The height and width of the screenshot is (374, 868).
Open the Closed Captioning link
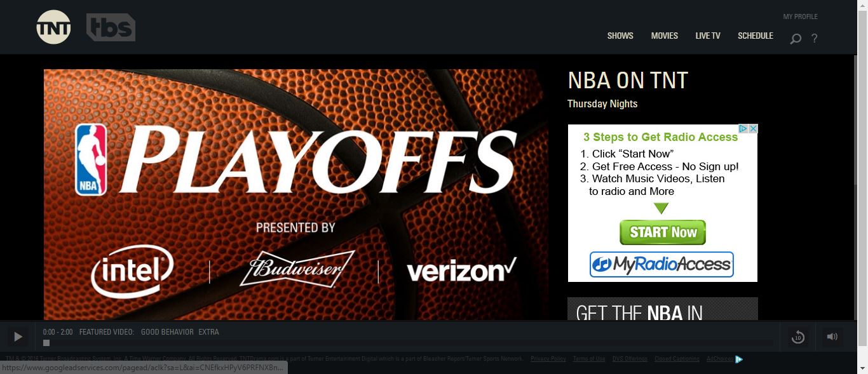click(677, 359)
